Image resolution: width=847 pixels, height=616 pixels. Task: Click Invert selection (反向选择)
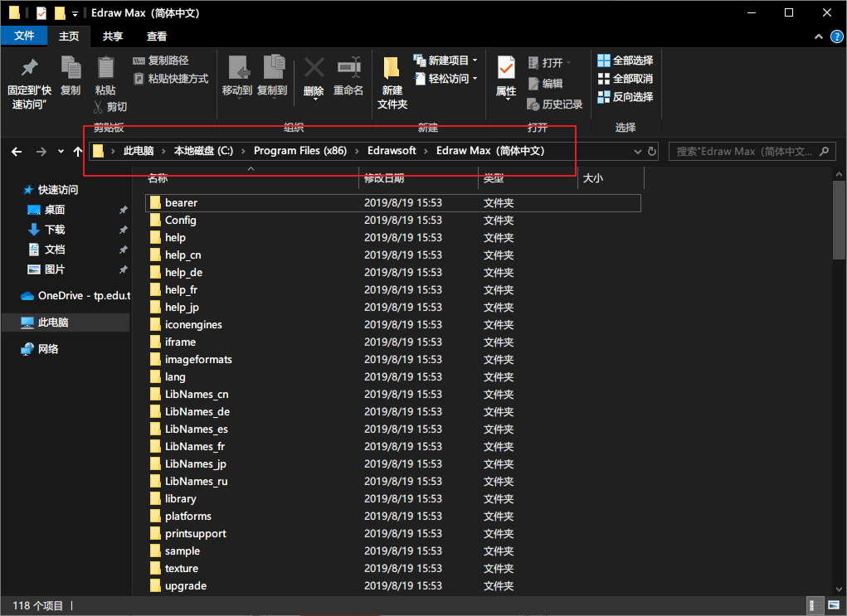626,97
